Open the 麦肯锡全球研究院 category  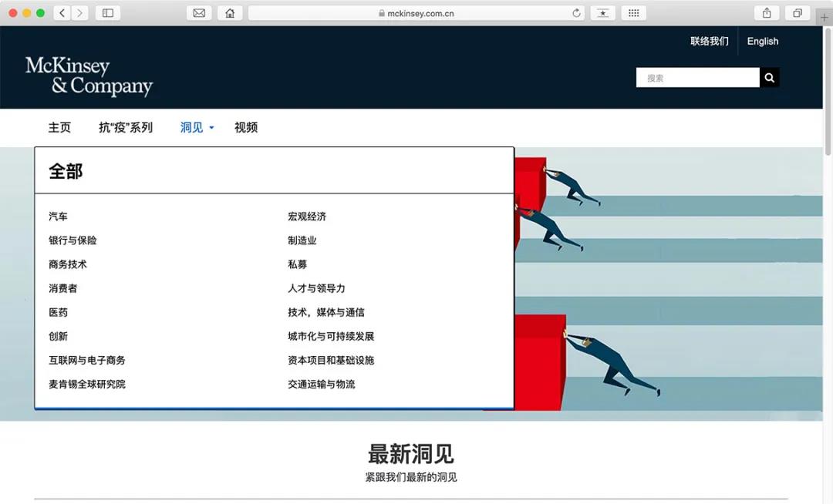click(x=86, y=384)
